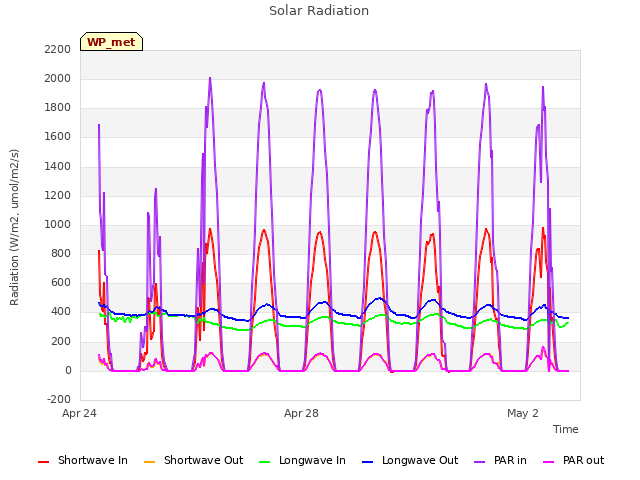Image resolution: width=640 pixels, height=480 pixels.
Task: Click the 2200 y-axis tick label
Action: point(58,49)
